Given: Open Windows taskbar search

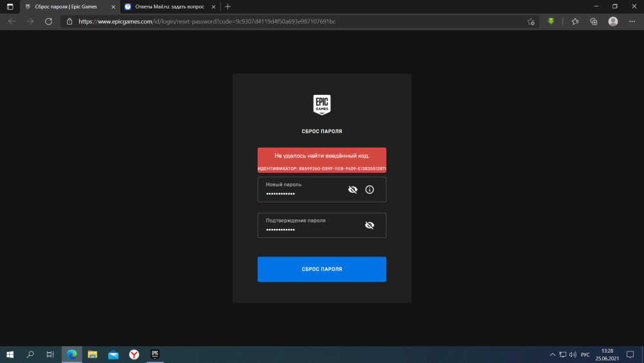Looking at the screenshot, I should point(30,355).
